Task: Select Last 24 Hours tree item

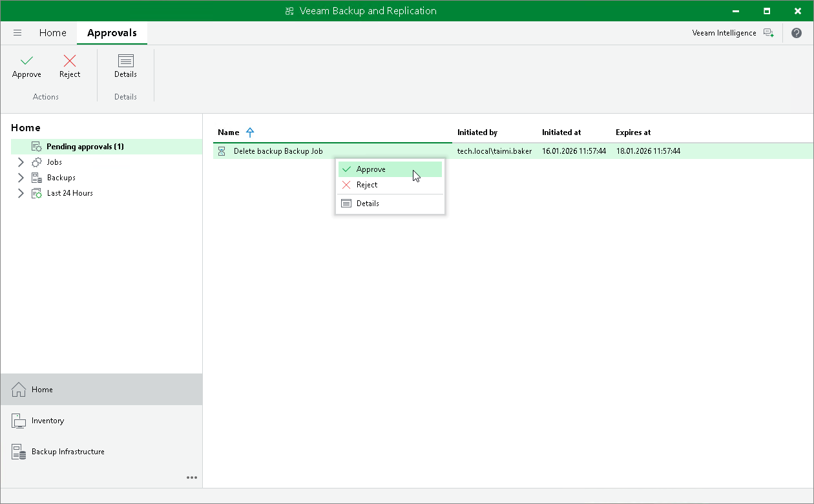Action: [70, 193]
